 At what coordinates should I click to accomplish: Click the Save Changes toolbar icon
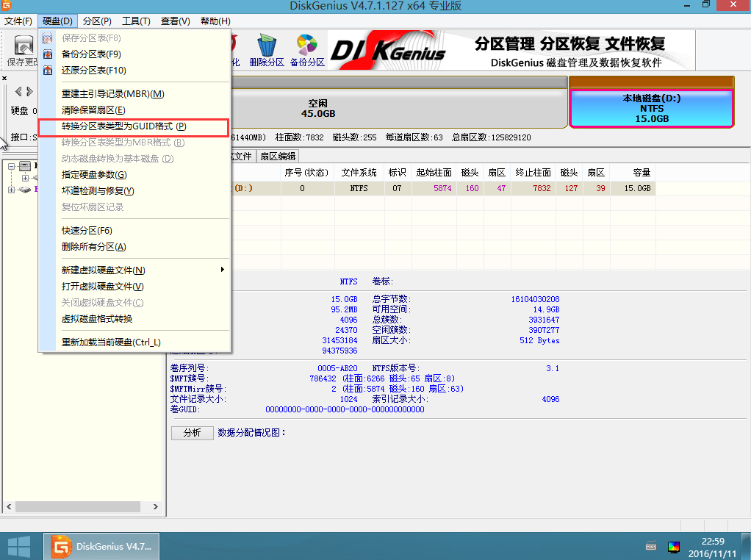tap(22, 50)
